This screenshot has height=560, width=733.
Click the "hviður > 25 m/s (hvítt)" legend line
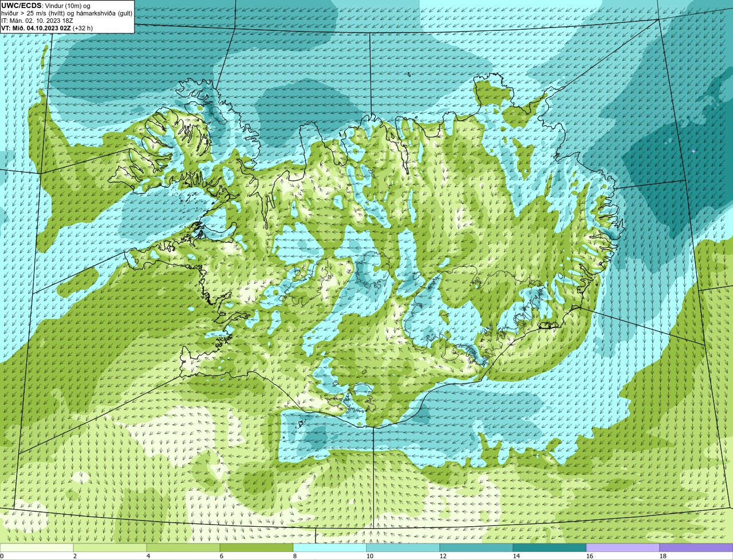point(34,13)
